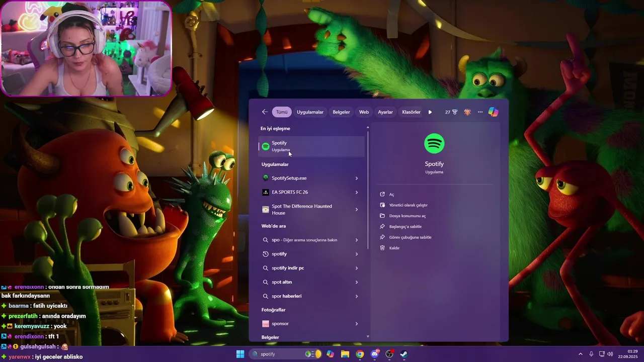Search web for 'spo' suggestion
The image size is (644, 362).
tap(304, 240)
